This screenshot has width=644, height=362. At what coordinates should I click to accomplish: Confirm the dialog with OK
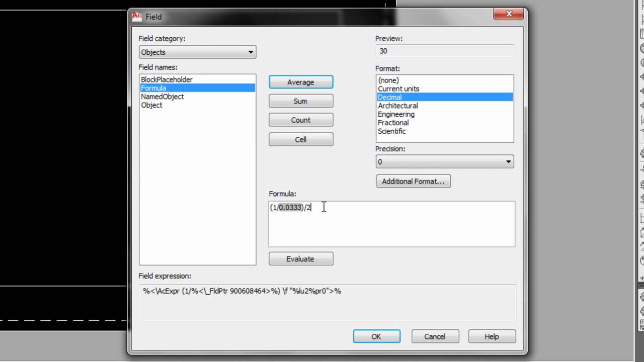click(376, 336)
